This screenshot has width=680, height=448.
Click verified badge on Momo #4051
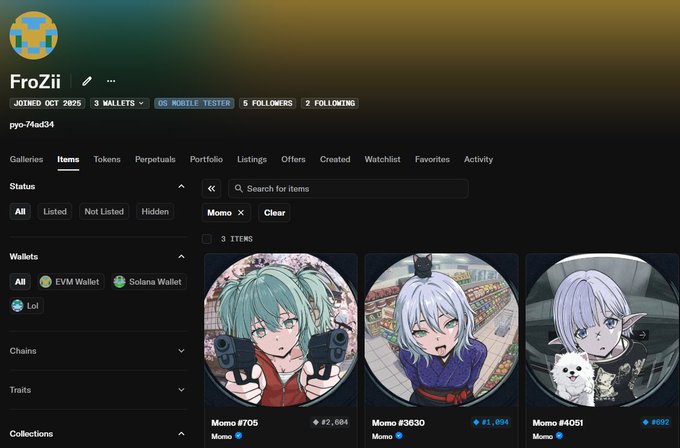(x=559, y=436)
